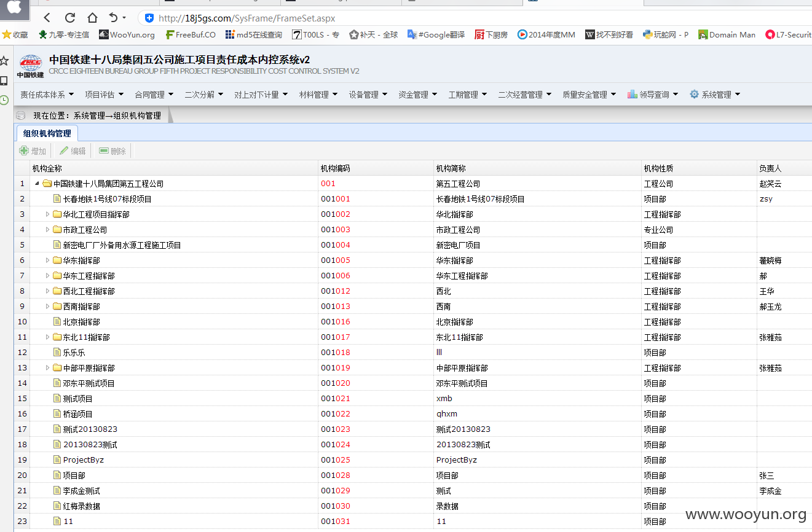Reload the page with refresh icon
The image size is (812, 532).
click(x=70, y=18)
